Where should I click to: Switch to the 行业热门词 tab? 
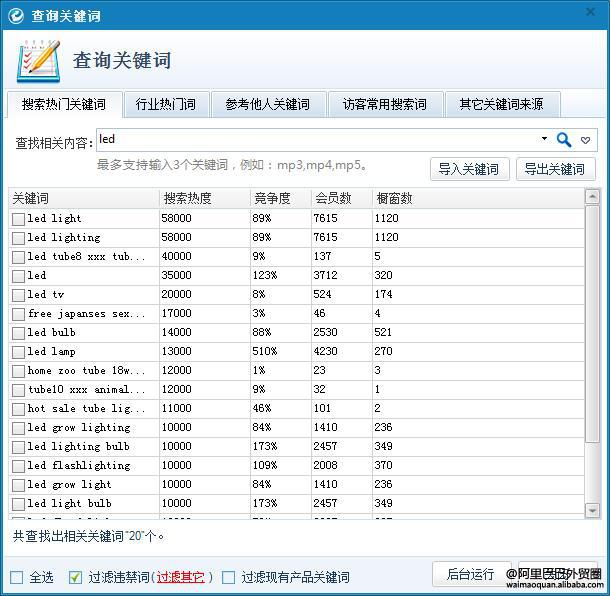pos(166,104)
